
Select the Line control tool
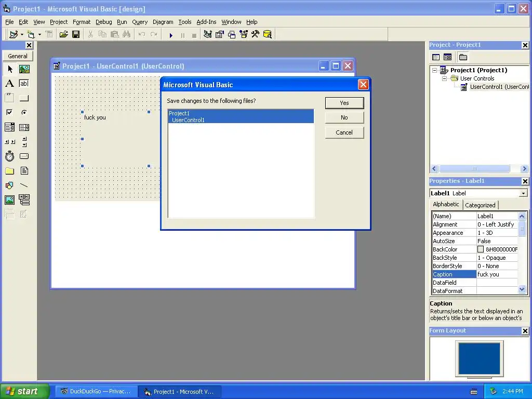coord(24,185)
